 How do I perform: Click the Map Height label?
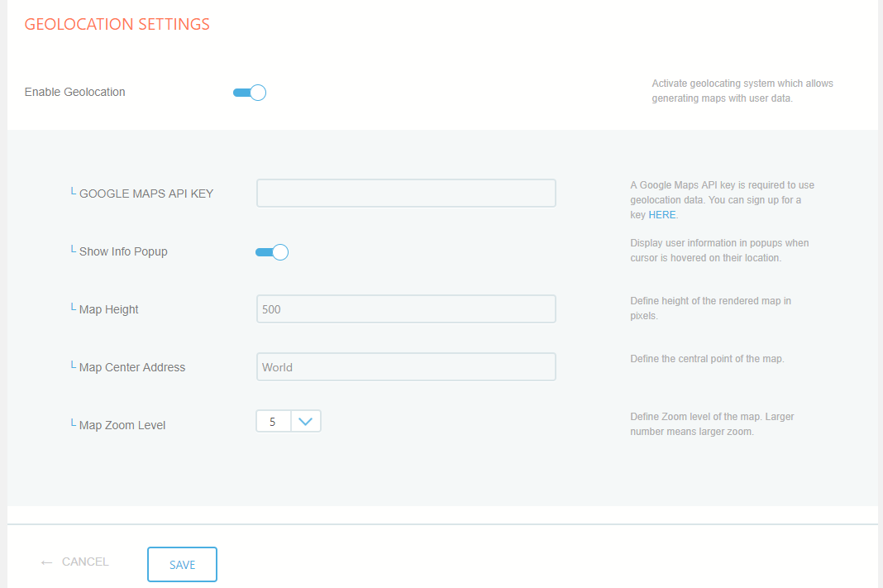108,309
